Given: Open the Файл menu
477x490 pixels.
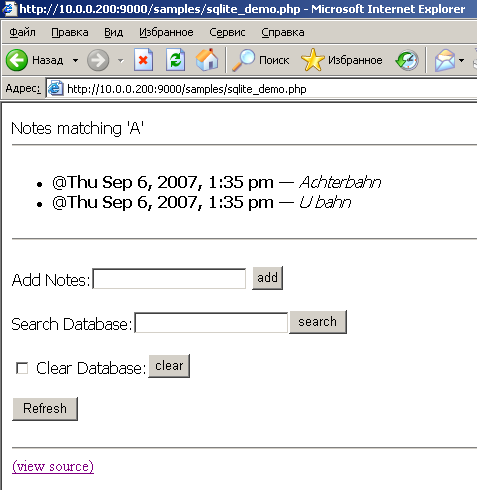Looking at the screenshot, I should 22,32.
